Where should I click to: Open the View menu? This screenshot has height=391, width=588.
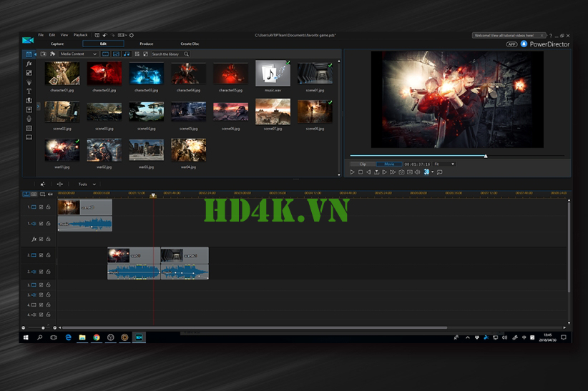coord(64,35)
